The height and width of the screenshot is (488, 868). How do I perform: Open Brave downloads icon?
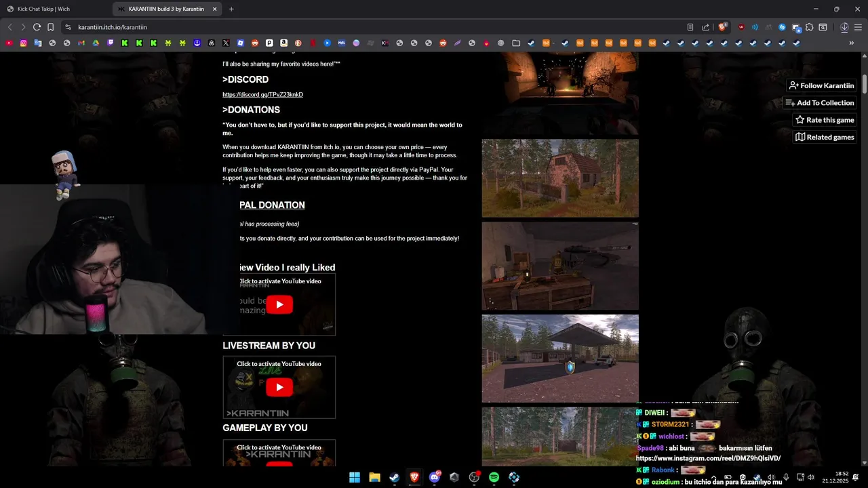[844, 27]
